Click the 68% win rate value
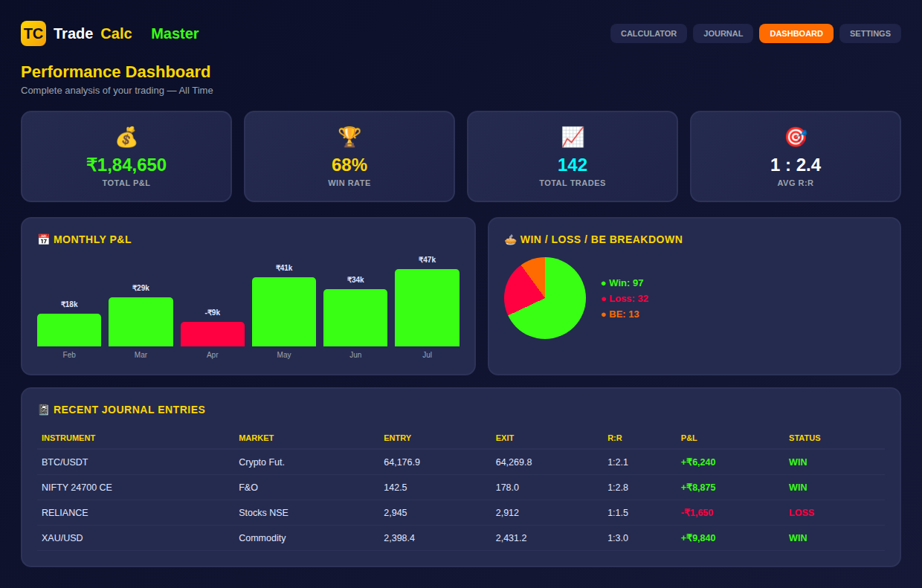Screen dimensions: 922x588 [x=349, y=165]
